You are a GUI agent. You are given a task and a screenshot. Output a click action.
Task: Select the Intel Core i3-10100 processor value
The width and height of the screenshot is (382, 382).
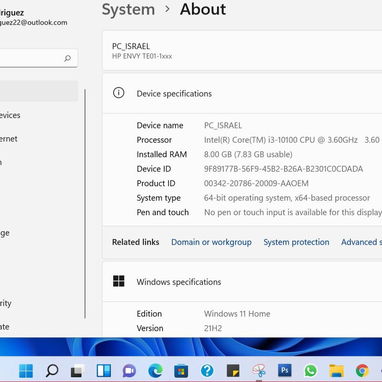[293, 140]
